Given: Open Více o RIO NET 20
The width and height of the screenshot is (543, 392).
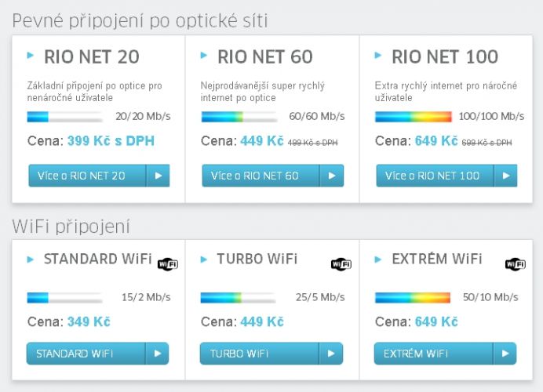Looking at the screenshot, I should pyautogui.click(x=99, y=176).
